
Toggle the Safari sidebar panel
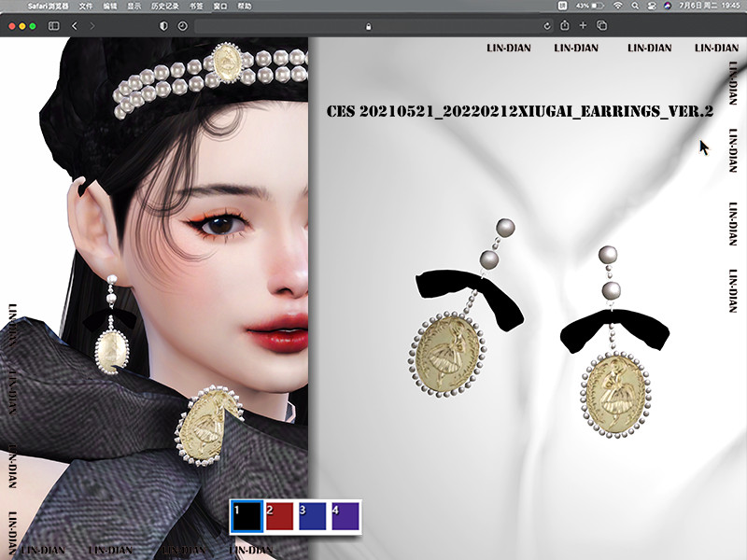pos(53,26)
